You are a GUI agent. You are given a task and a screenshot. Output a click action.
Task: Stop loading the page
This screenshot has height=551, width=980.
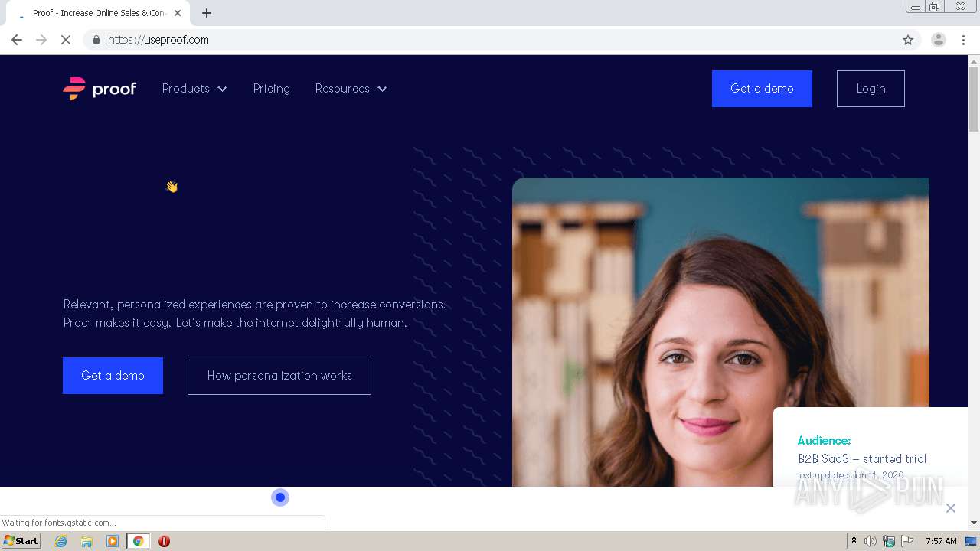66,40
